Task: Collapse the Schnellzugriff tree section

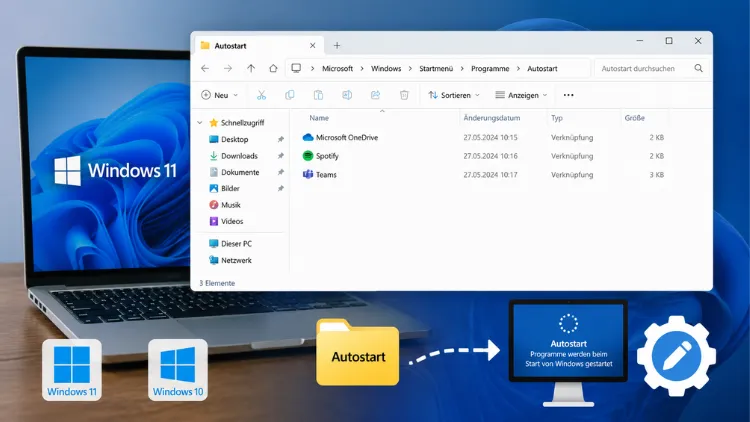Action: pos(200,123)
